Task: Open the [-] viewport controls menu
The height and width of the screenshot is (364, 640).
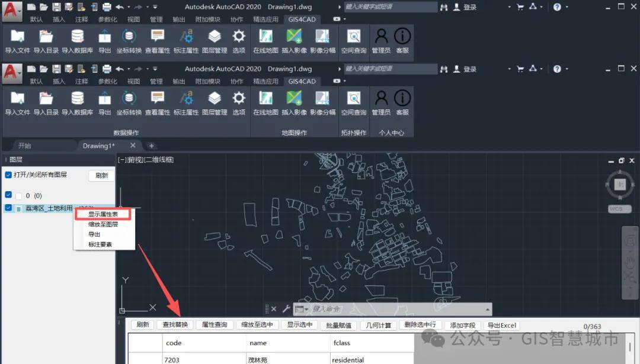Action: pos(123,160)
